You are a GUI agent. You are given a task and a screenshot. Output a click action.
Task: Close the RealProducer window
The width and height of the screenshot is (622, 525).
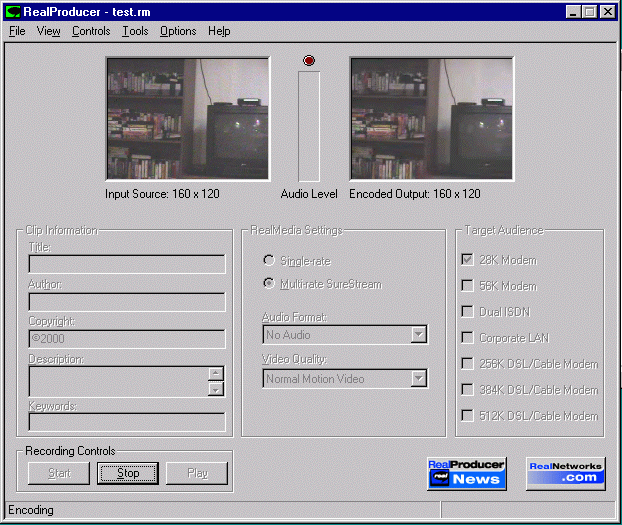coord(608,12)
